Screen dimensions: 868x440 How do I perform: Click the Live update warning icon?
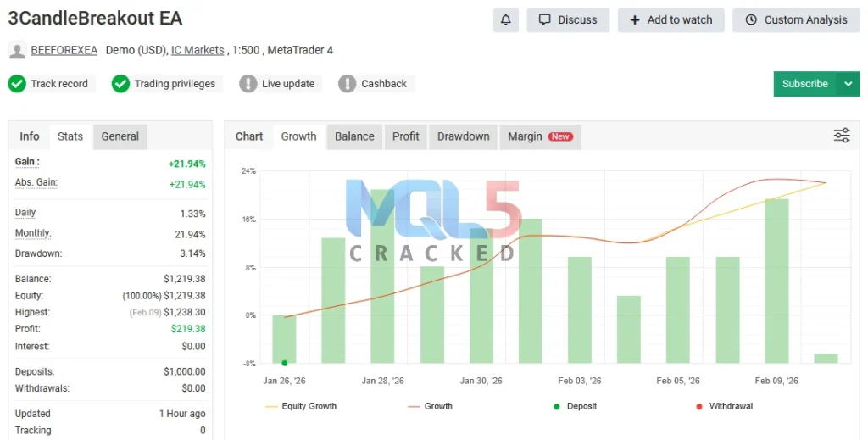tap(248, 84)
